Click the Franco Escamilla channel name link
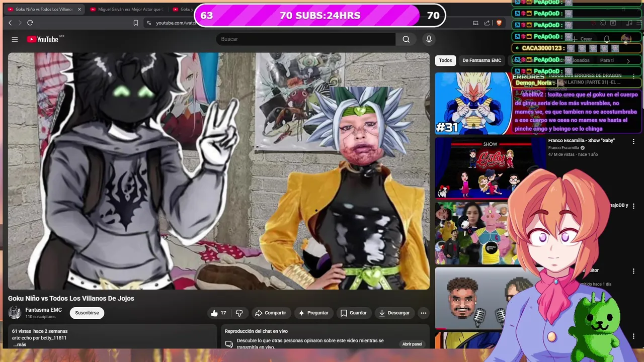 (x=563, y=148)
